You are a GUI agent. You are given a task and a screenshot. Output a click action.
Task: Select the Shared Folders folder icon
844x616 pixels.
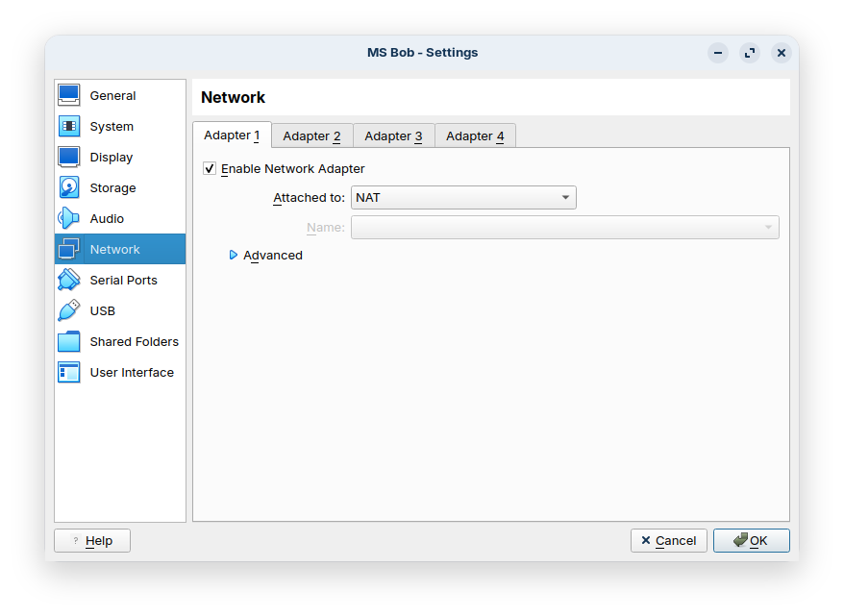[69, 341]
